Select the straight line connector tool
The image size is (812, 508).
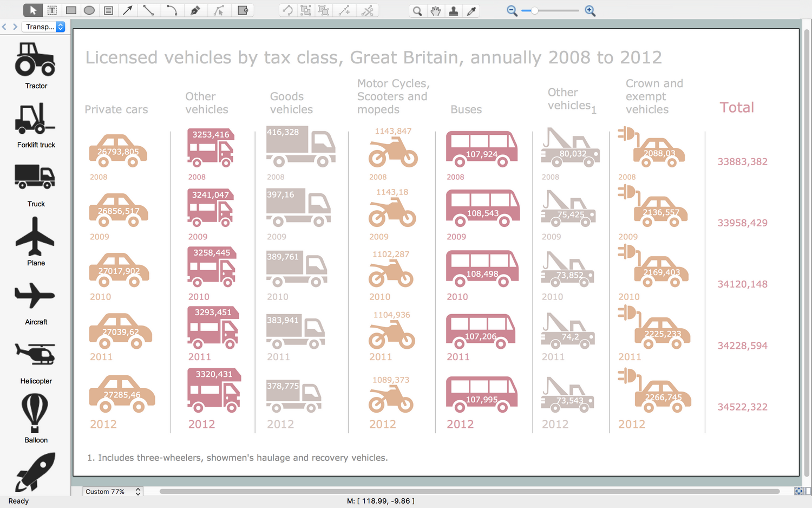148,10
